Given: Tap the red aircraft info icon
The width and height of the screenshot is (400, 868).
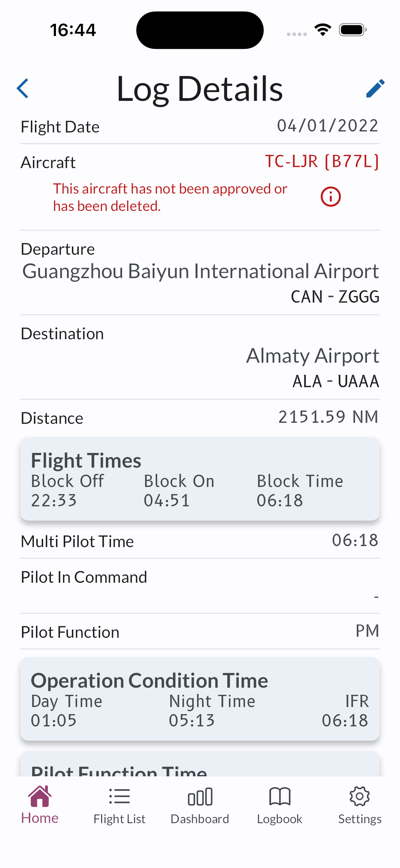Looking at the screenshot, I should coord(330,197).
